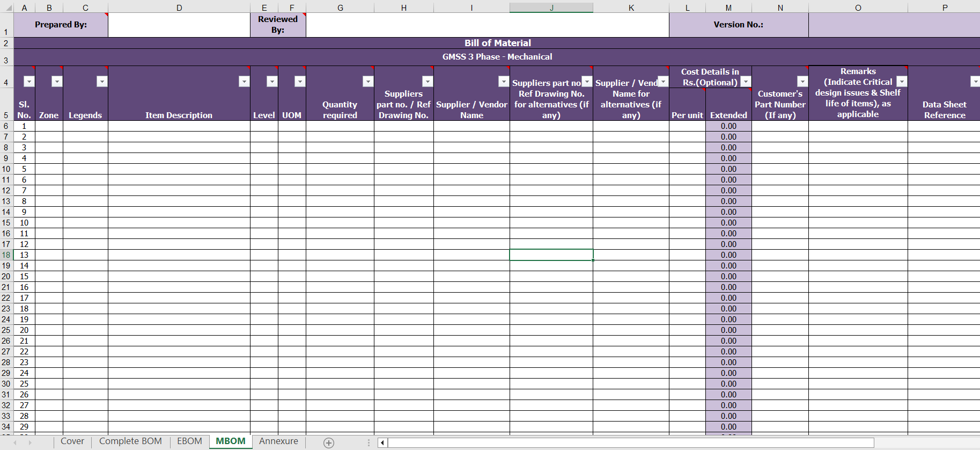Image resolution: width=980 pixels, height=450 pixels.
Task: Select the 'Bill of Material' title row
Action: [497, 43]
